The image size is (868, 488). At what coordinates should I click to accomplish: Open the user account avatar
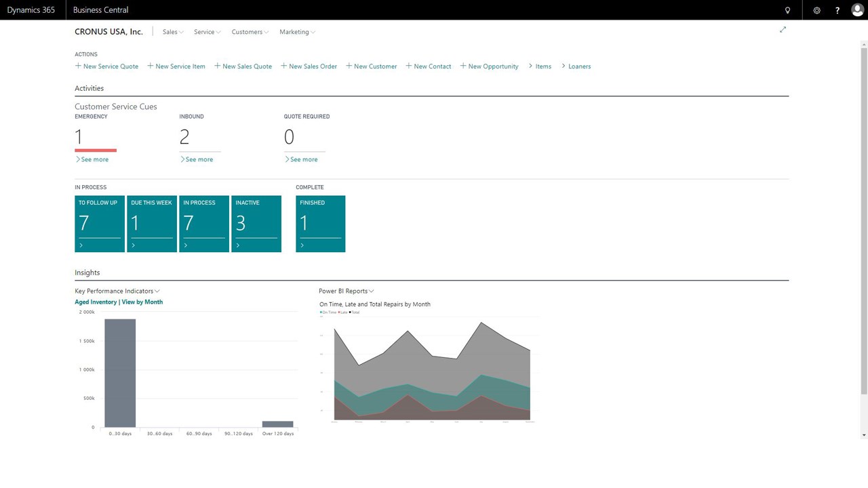click(857, 9)
